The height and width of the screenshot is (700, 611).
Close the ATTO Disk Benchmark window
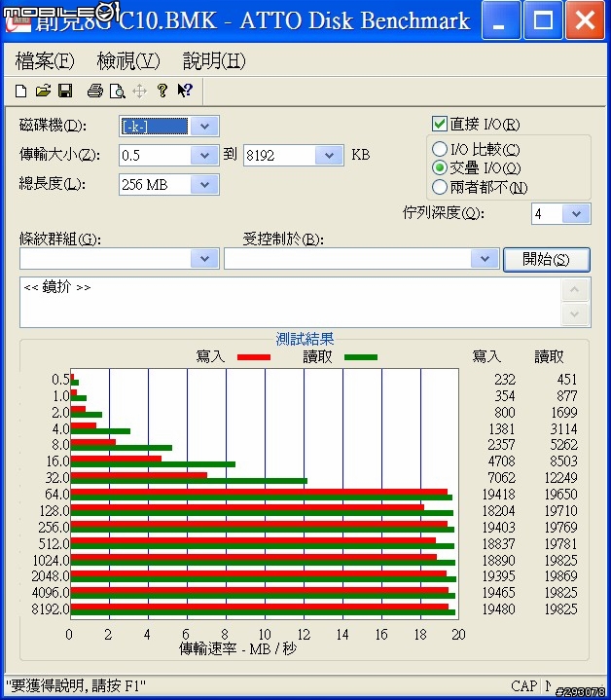(x=584, y=20)
